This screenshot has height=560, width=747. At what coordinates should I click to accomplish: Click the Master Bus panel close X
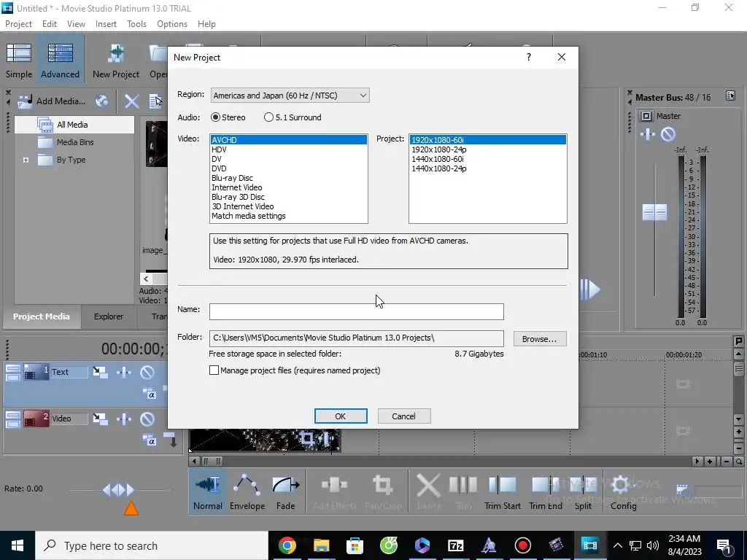630,92
